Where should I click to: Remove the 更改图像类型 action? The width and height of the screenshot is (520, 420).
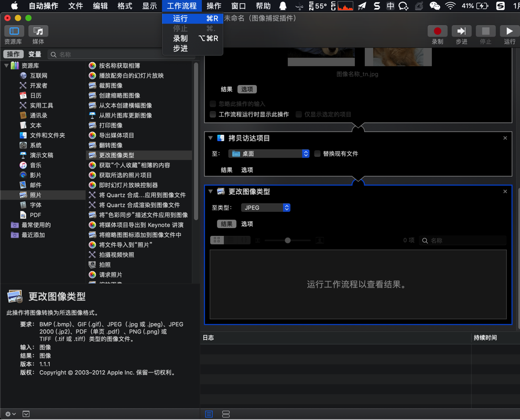pos(505,191)
